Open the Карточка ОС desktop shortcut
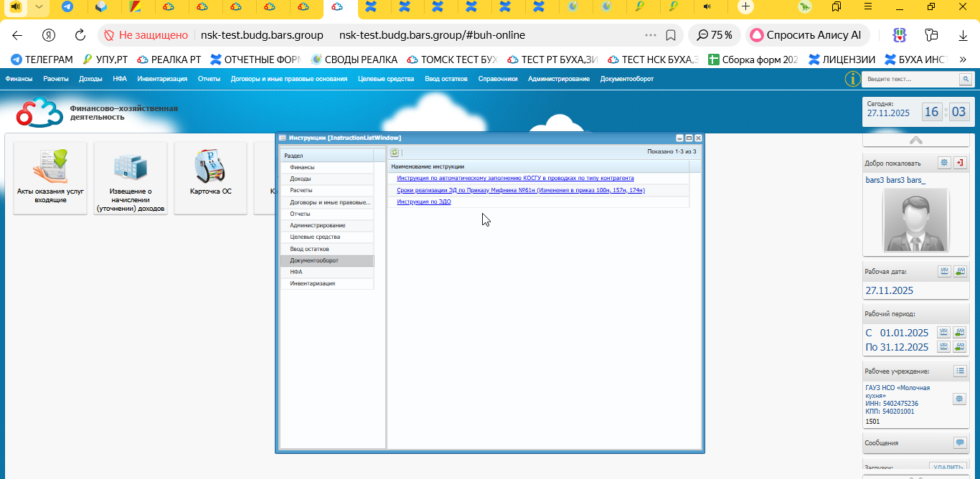980x479 pixels. 211,177
